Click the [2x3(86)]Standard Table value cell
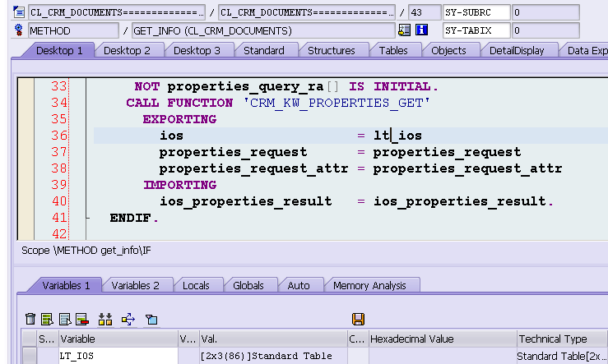This screenshot has height=364, width=608. pyautogui.click(x=273, y=356)
